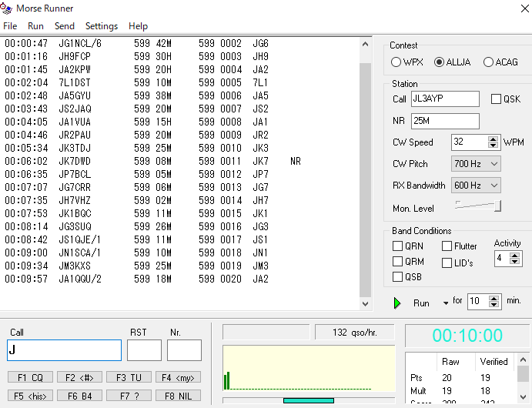
Task: Open the Settings menu
Action: click(102, 26)
